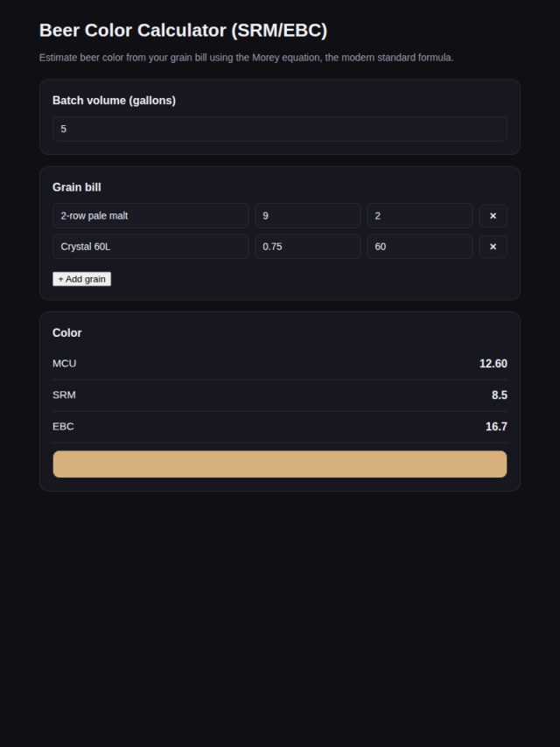Click the Color section heading
The height and width of the screenshot is (747, 560).
pyautogui.click(x=67, y=333)
